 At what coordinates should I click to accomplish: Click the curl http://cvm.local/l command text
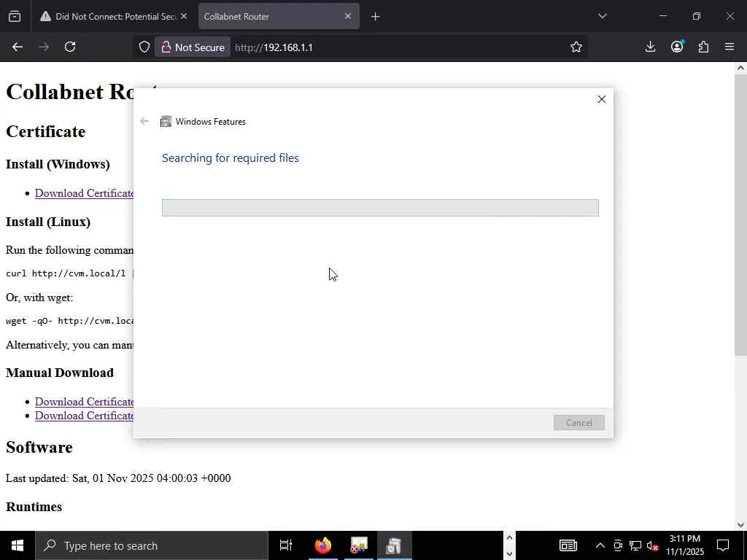[x=66, y=273]
